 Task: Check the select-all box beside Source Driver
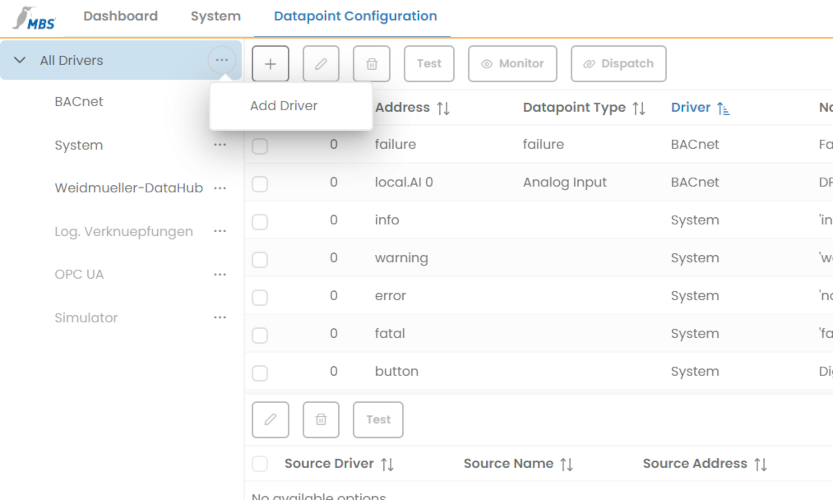[x=260, y=464]
